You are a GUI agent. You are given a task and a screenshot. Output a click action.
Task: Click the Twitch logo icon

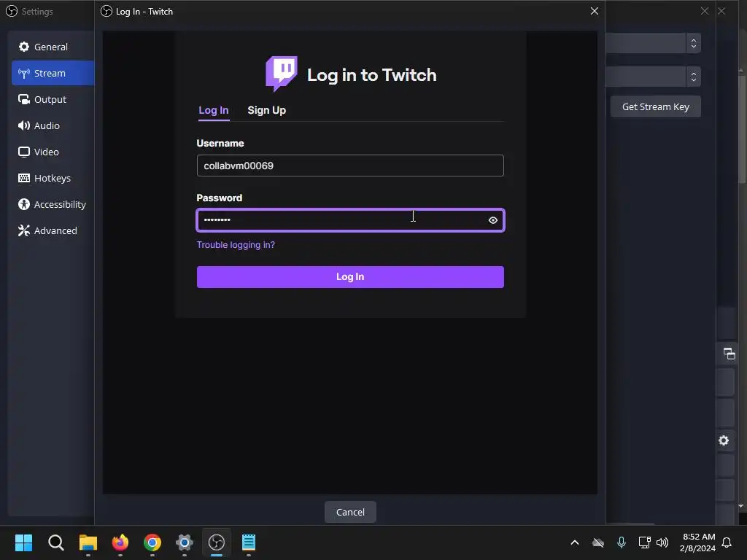coord(282,74)
